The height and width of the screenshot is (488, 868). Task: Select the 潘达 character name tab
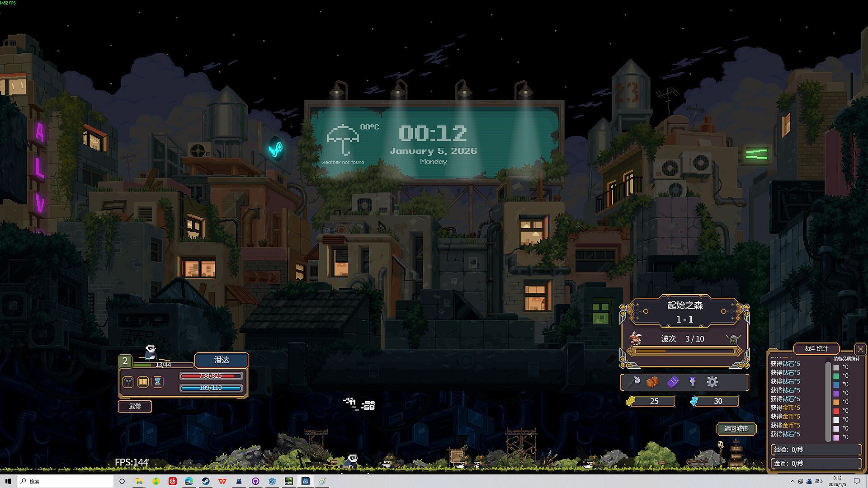click(x=222, y=360)
